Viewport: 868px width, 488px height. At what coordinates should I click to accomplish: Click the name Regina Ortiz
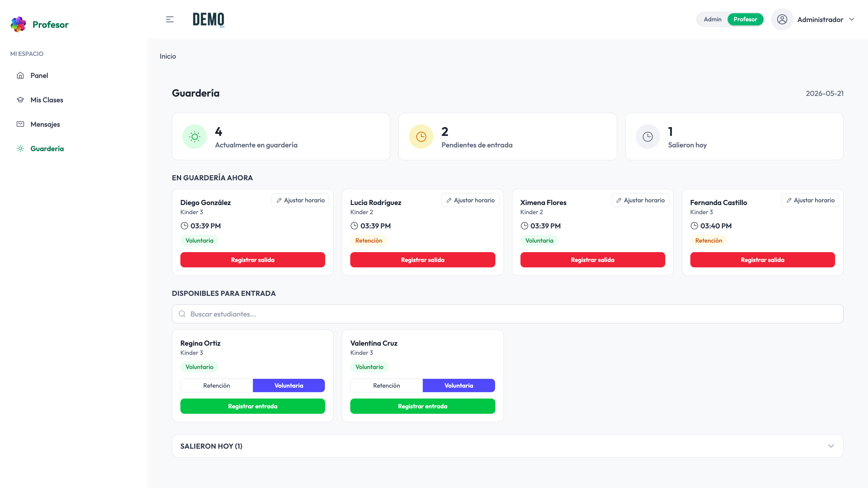(200, 343)
